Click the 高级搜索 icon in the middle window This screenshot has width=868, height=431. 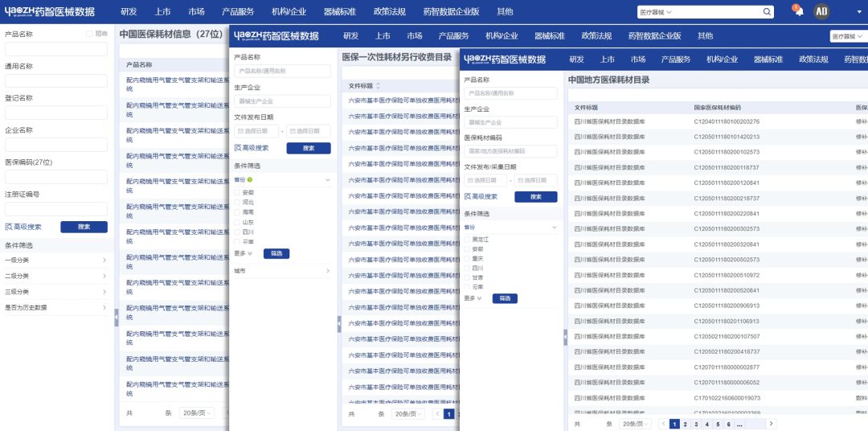point(238,148)
